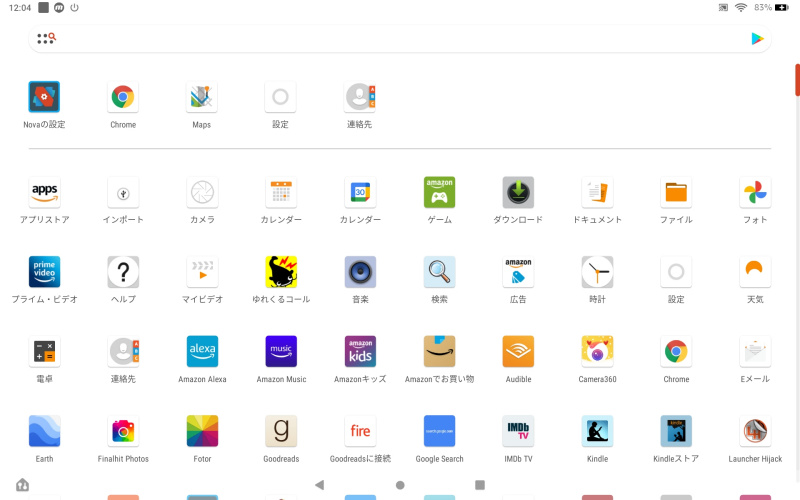Image resolution: width=800 pixels, height=500 pixels.
Task: Launch 天気 weather app
Action: pyautogui.click(x=755, y=272)
